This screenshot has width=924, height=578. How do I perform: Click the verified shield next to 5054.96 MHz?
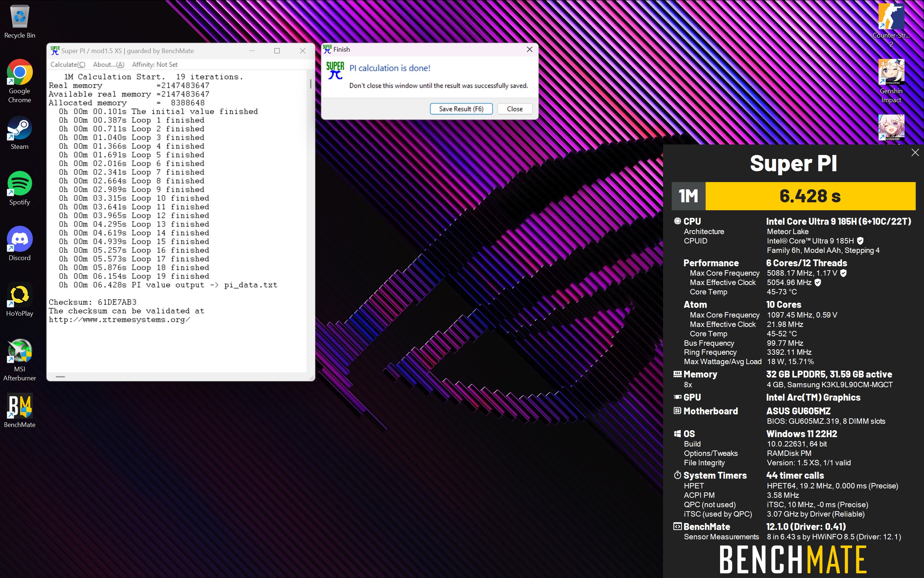818,282
